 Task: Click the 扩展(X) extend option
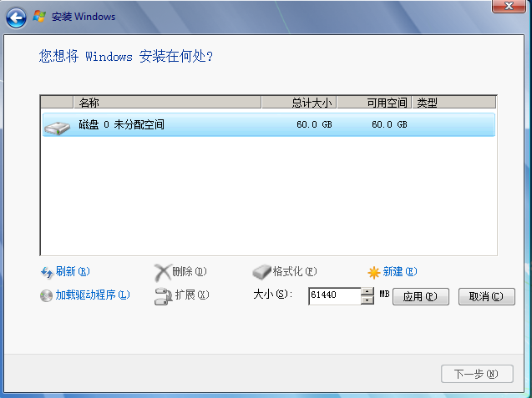(x=192, y=295)
